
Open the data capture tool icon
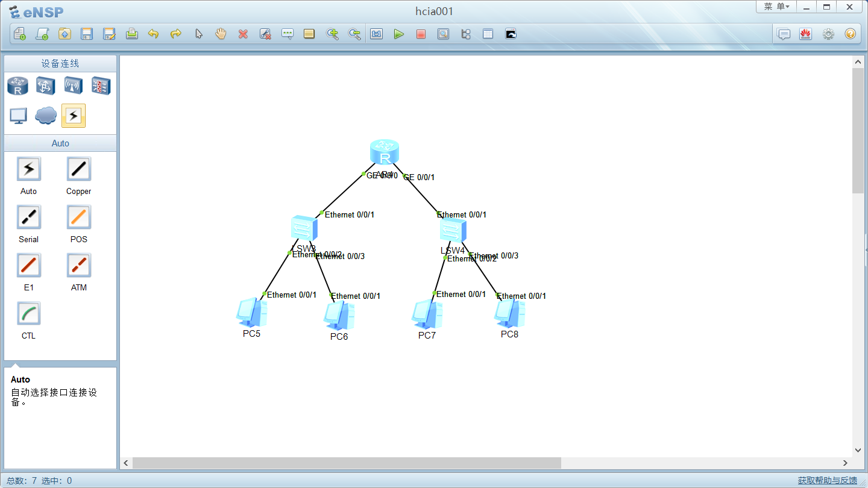[x=443, y=34]
